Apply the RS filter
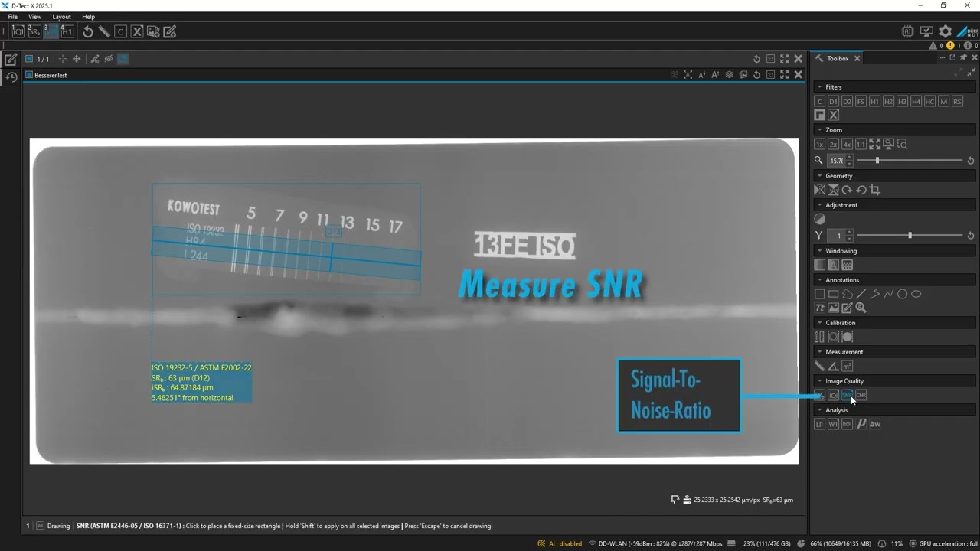Screen dimensions: 980x551 click(957, 101)
